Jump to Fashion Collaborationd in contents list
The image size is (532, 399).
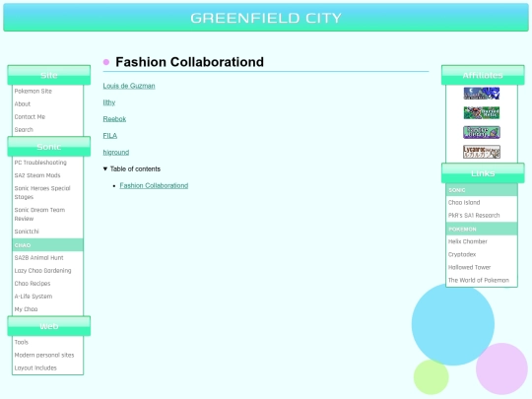[154, 185]
